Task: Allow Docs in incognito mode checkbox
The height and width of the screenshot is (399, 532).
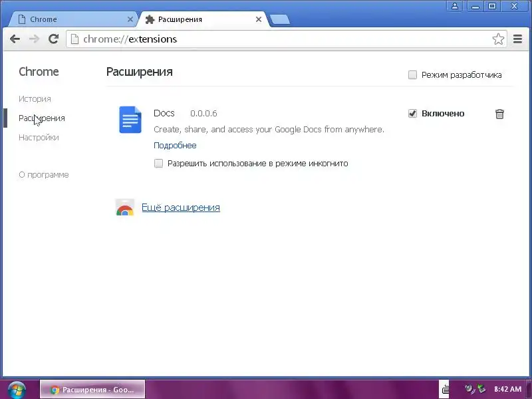Action: point(158,163)
